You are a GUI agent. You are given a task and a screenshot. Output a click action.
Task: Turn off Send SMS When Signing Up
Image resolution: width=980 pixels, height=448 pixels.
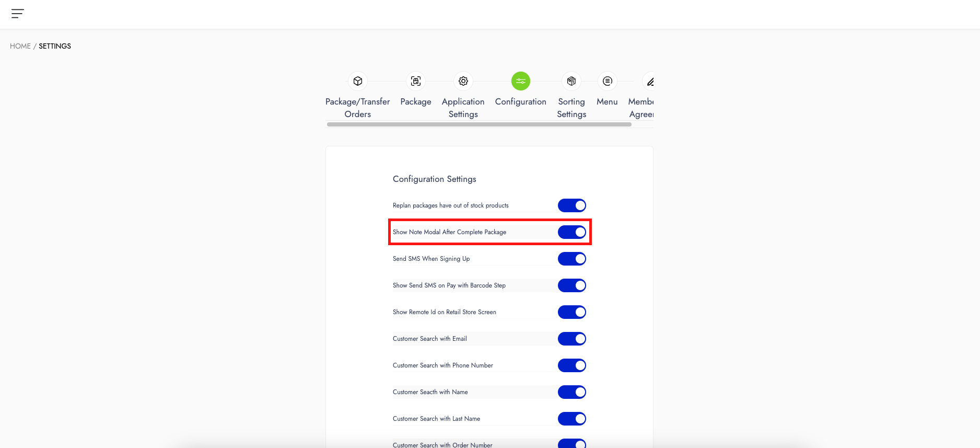coord(572,259)
